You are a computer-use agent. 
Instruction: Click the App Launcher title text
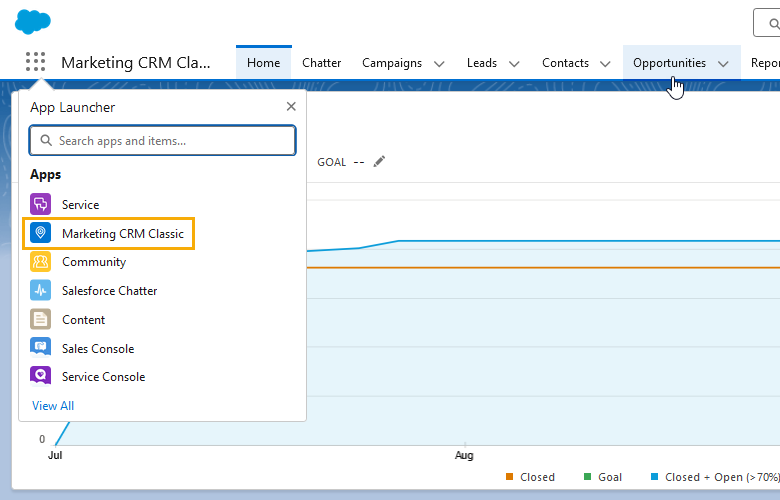coord(72,107)
